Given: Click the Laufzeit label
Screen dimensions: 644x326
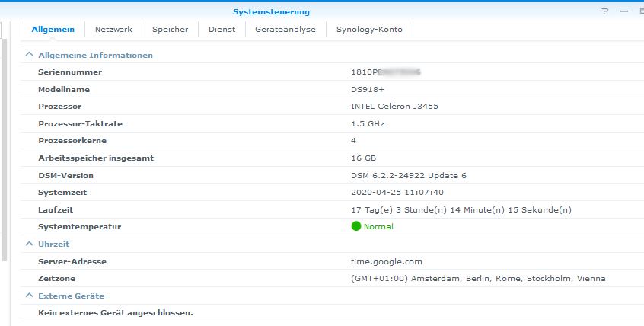Looking at the screenshot, I should [x=56, y=209].
